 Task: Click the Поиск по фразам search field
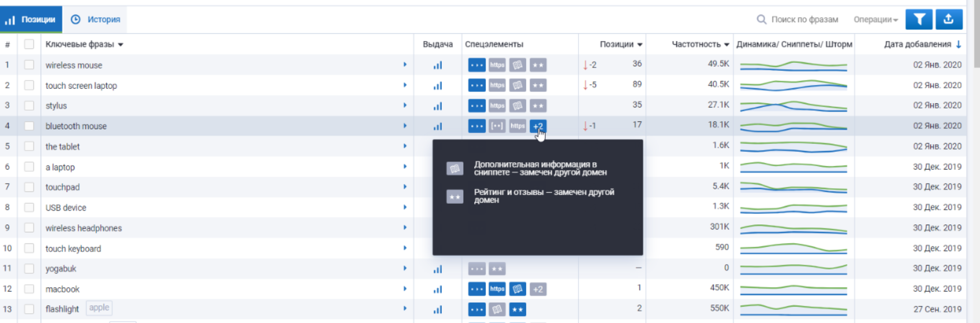pos(804,20)
